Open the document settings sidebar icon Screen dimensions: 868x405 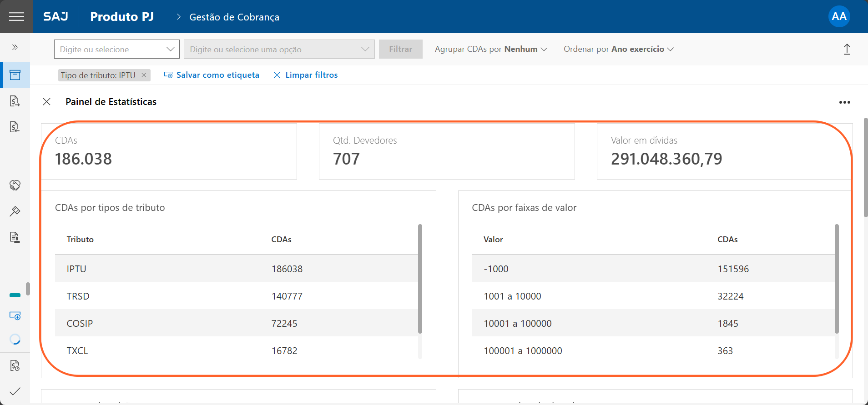(x=15, y=365)
